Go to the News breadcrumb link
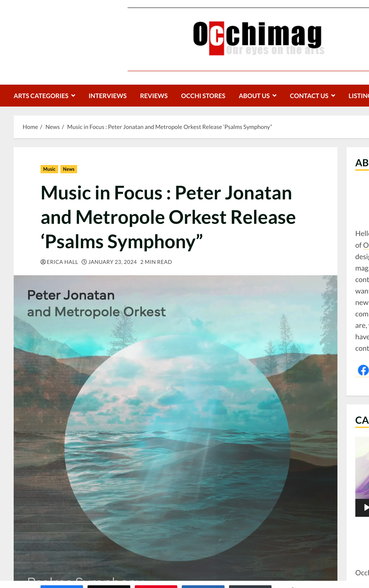This screenshot has width=369, height=588. [x=52, y=127]
